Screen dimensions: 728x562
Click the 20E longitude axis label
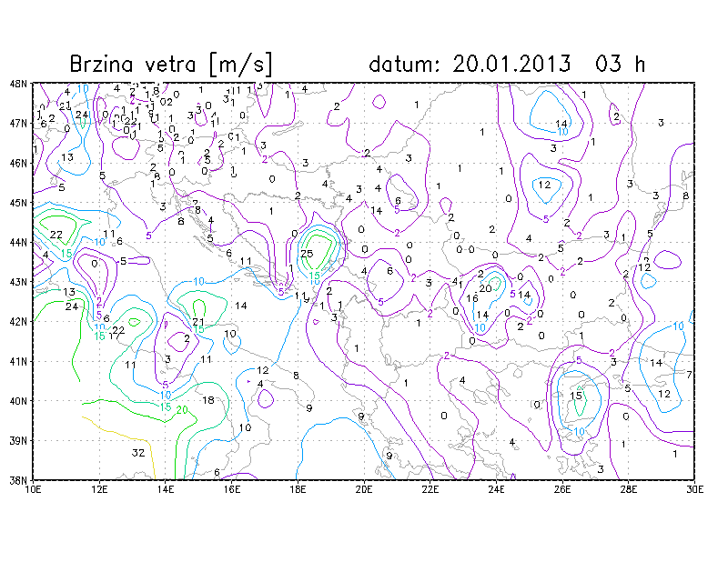[364, 489]
